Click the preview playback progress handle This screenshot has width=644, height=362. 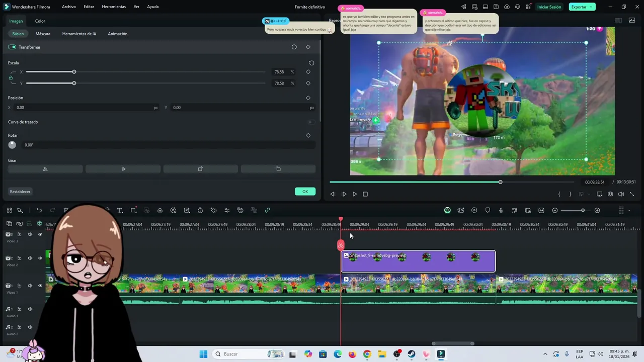tap(500, 182)
